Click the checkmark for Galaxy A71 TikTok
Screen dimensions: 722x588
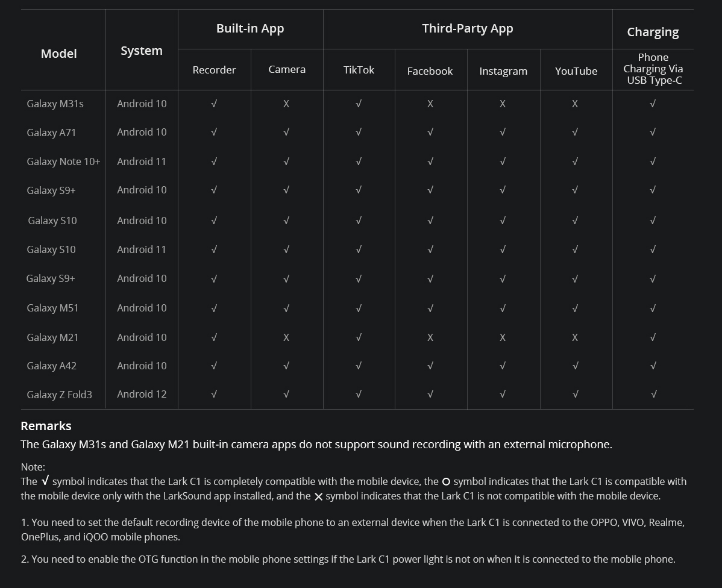click(359, 132)
